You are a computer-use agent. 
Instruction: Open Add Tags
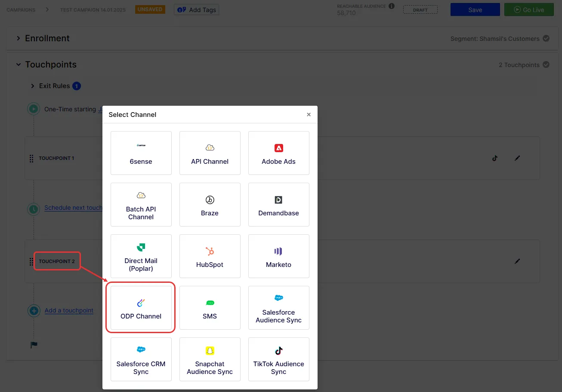197,9
